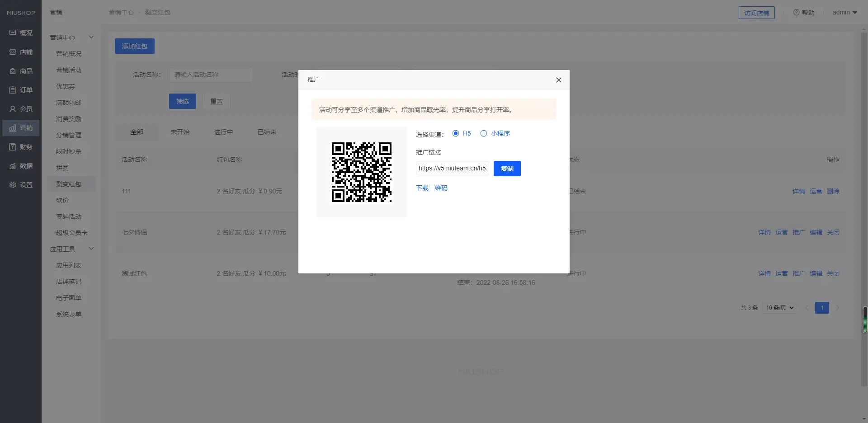Screen dimensions: 868x423
Task: Collapse the 应用工具 menu group
Action: pos(91,249)
